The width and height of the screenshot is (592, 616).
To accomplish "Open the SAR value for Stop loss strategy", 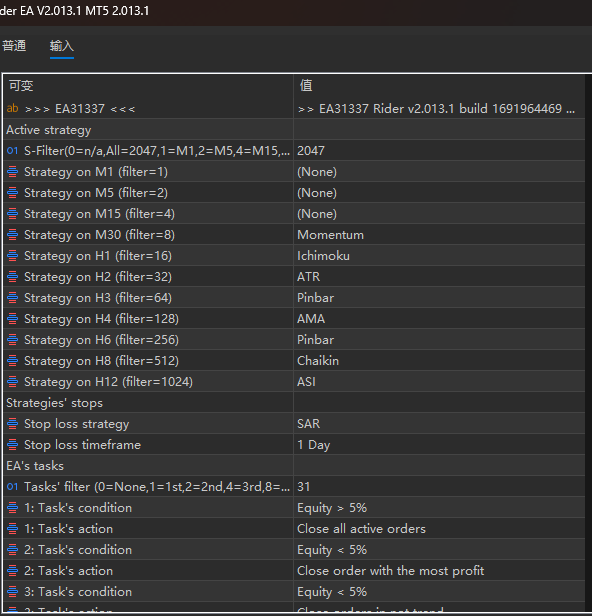I will pyautogui.click(x=439, y=424).
